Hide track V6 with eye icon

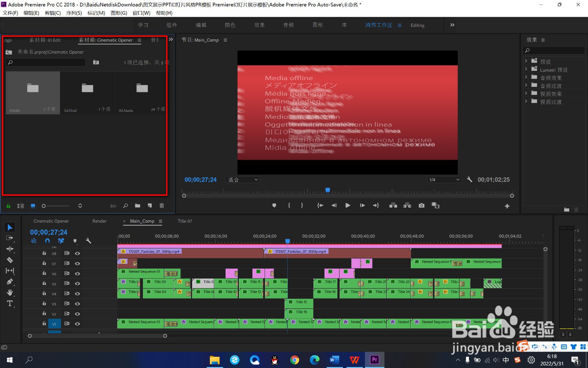click(78, 273)
